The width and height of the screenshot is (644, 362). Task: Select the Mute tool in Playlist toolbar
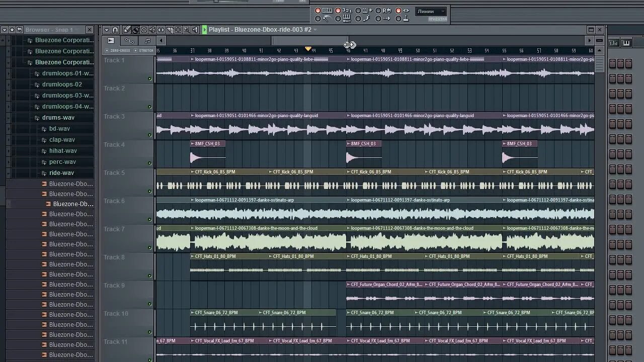tap(152, 30)
